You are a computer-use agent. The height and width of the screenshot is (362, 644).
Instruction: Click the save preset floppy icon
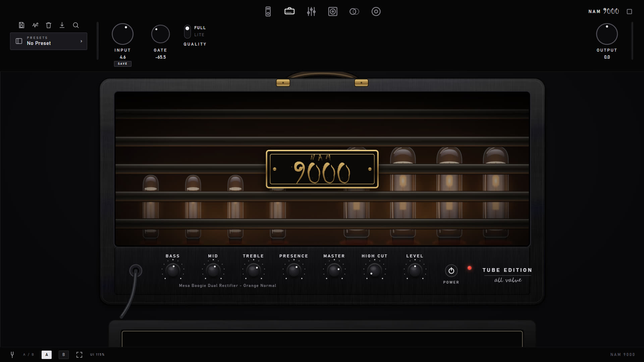[x=21, y=25]
